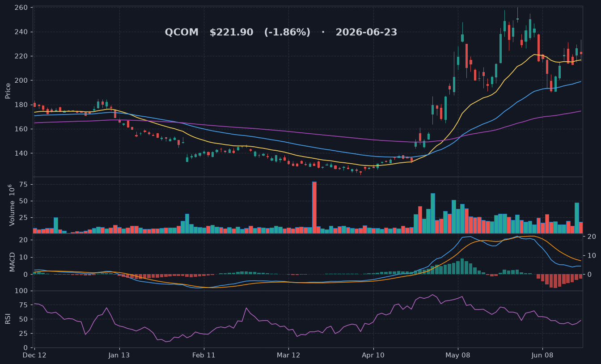
Task: Click the 20 tick on right MACD axis
Action: [591, 237]
